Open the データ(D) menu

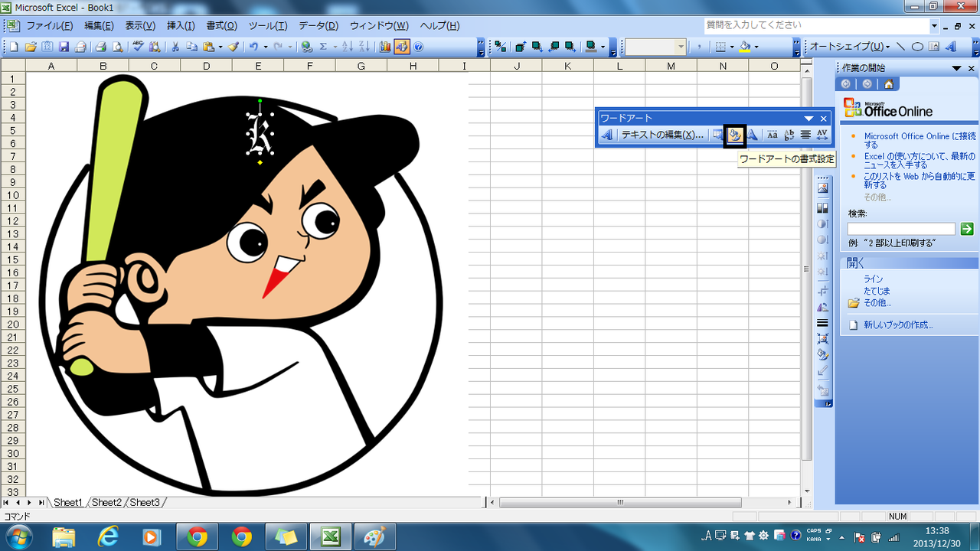tap(318, 25)
